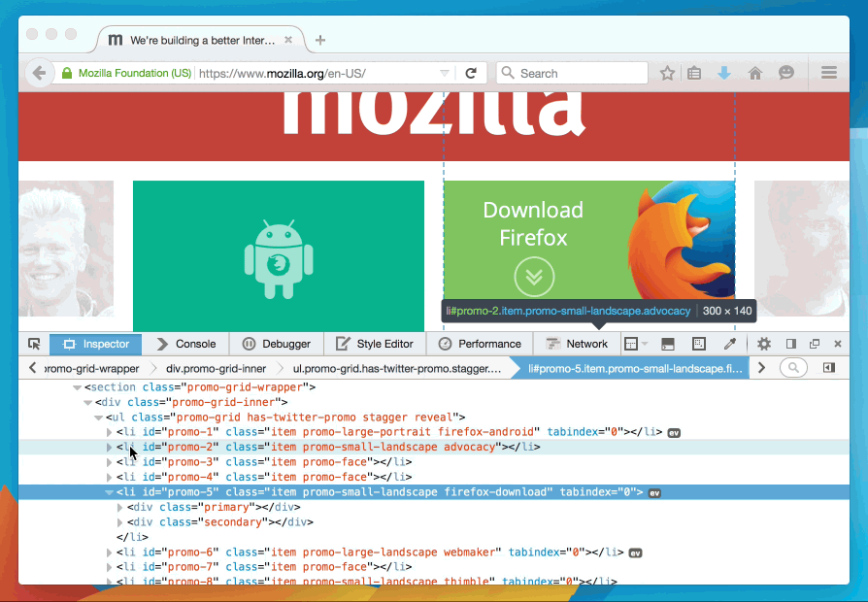The image size is (868, 602).
Task: Open DevTools settings with the gear icon
Action: click(765, 344)
